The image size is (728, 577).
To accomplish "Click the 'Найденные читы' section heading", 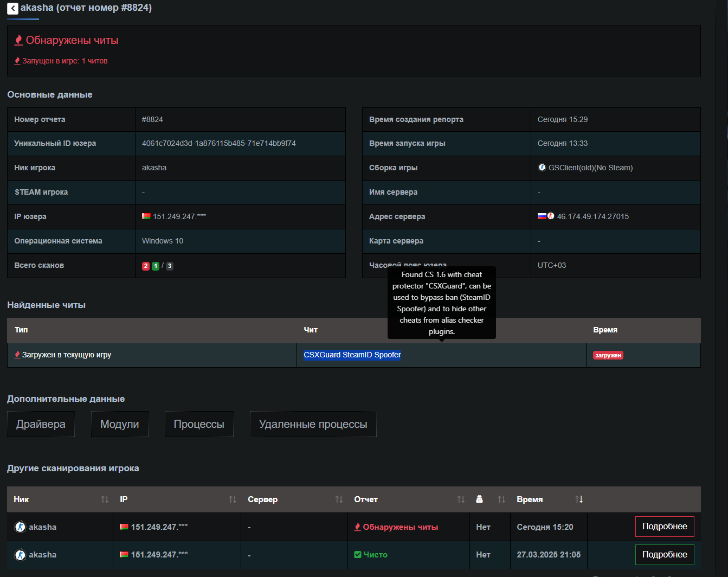I will (x=47, y=305).
